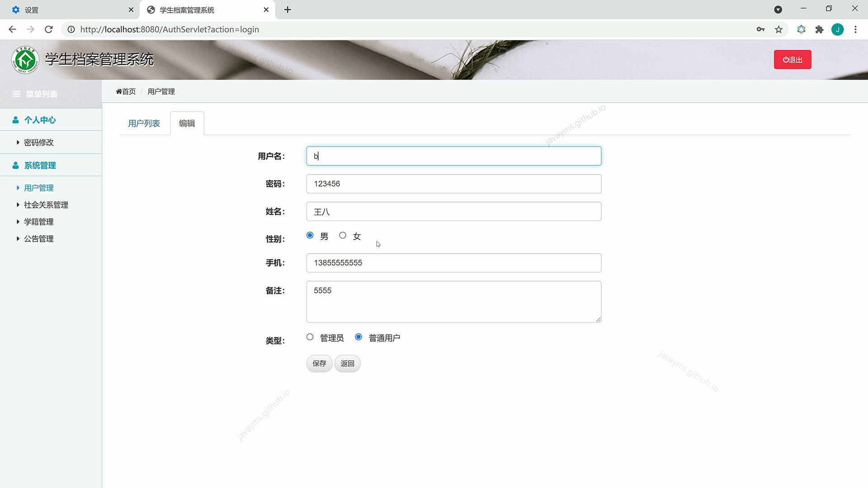This screenshot has height=488, width=868.
Task: Switch to the 用户列表 tab
Action: point(144,123)
